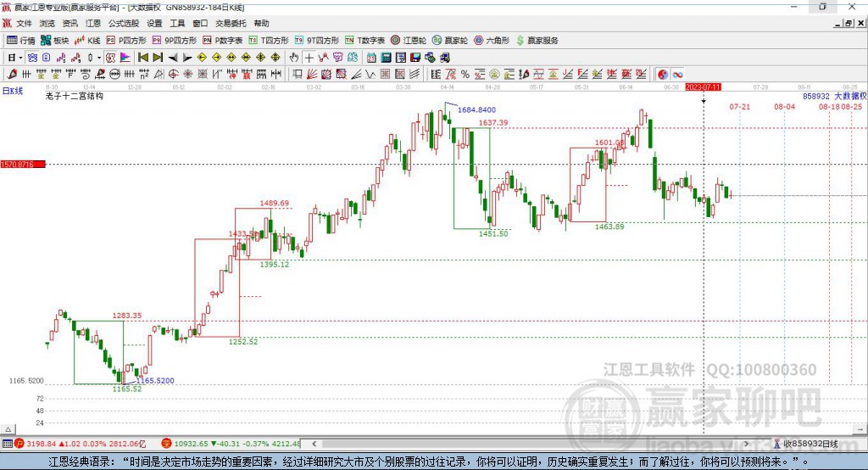Select the circled crosshair target tool
Screen dimensions: 868x470
tap(173, 75)
